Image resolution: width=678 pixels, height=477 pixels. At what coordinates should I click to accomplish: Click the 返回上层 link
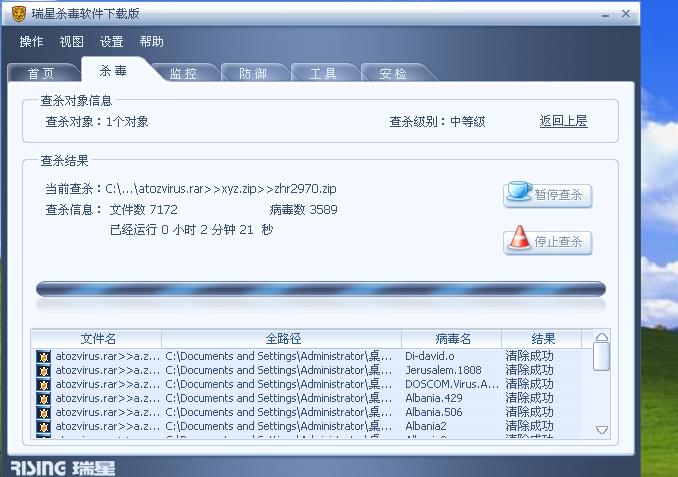pos(563,121)
